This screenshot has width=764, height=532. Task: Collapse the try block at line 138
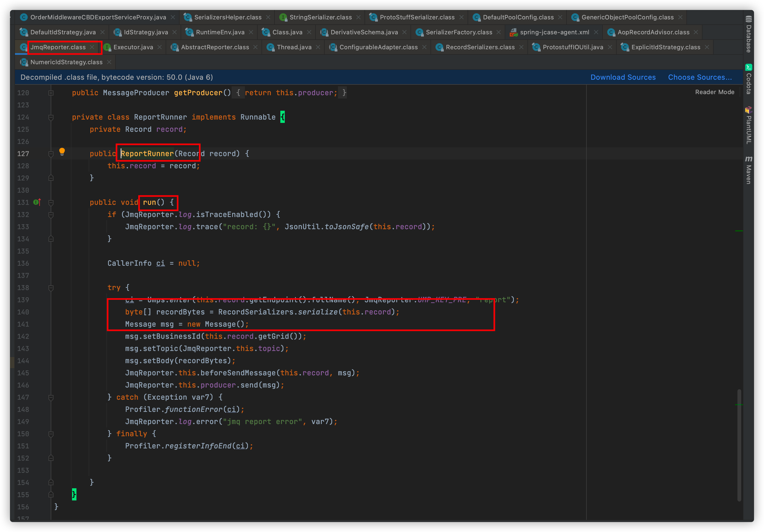tap(51, 288)
